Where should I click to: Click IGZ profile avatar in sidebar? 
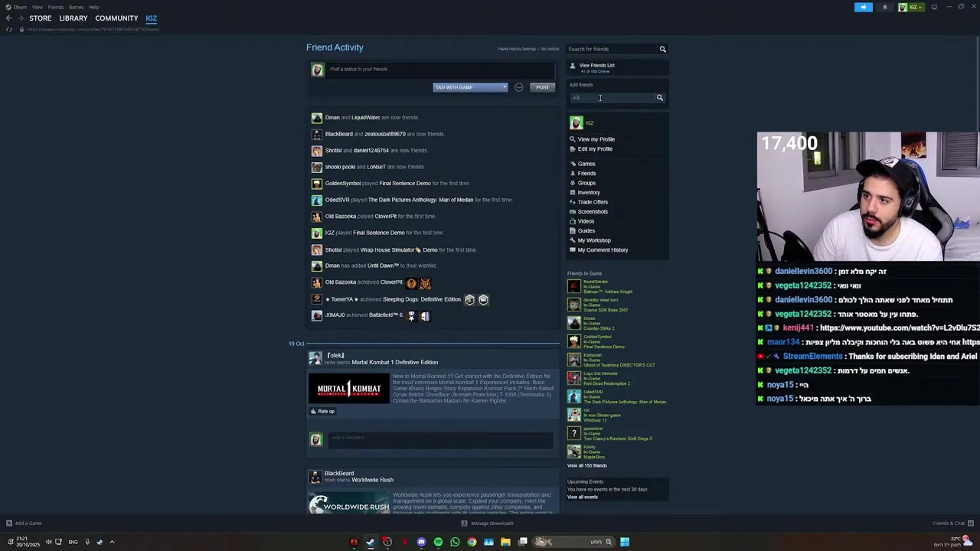click(576, 122)
